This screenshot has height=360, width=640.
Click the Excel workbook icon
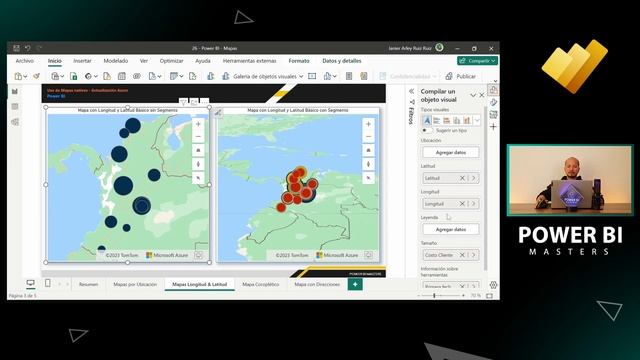(x=73, y=76)
